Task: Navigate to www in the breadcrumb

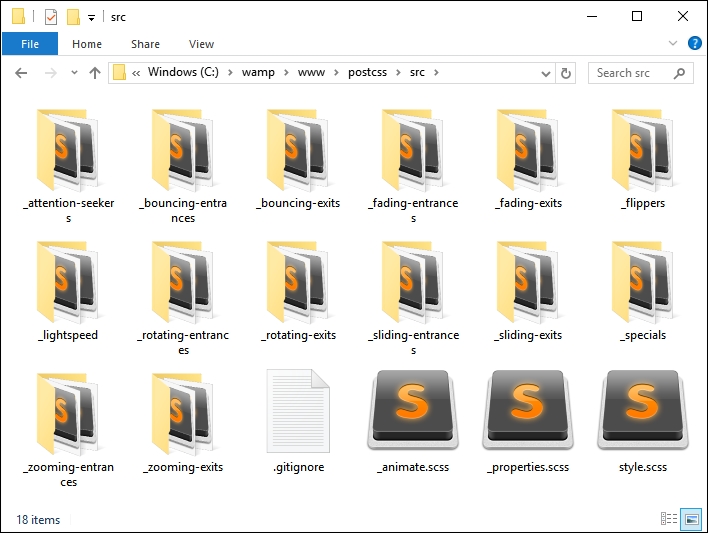Action: 311,72
